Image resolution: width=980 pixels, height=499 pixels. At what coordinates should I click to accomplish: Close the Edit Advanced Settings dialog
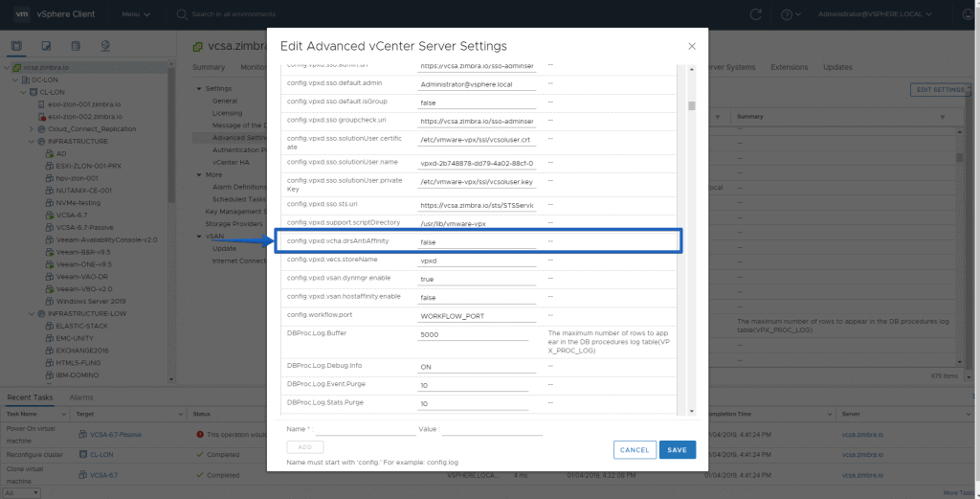(692, 46)
